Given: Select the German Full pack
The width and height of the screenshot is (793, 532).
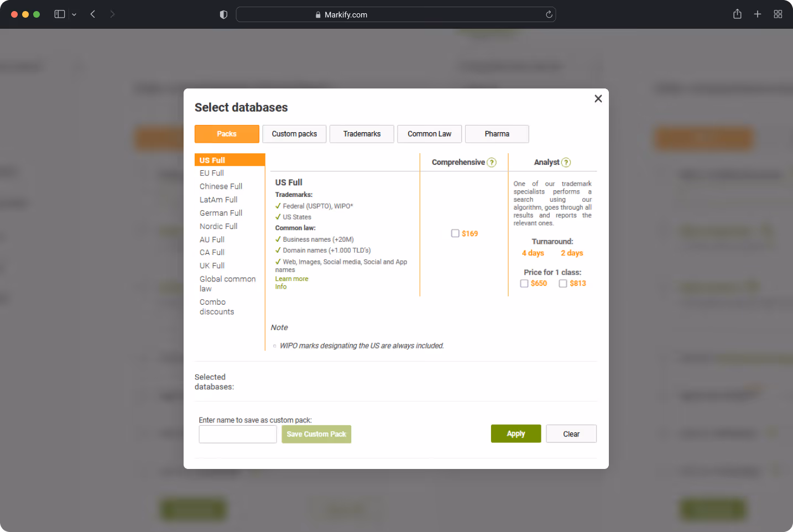Looking at the screenshot, I should (221, 213).
